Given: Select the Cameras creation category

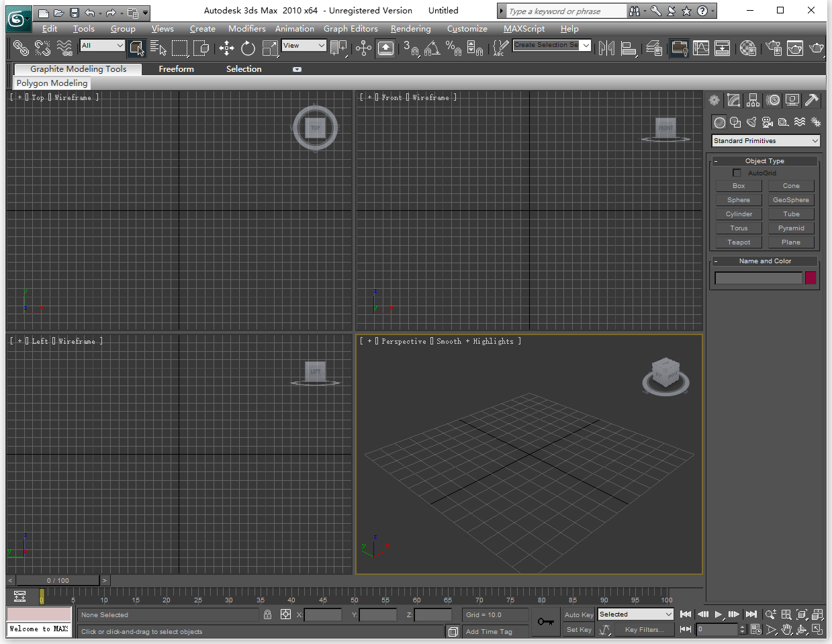Looking at the screenshot, I should coord(768,122).
